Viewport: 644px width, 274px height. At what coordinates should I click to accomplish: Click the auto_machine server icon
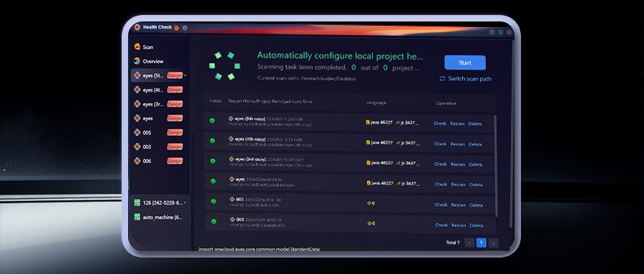(137, 217)
